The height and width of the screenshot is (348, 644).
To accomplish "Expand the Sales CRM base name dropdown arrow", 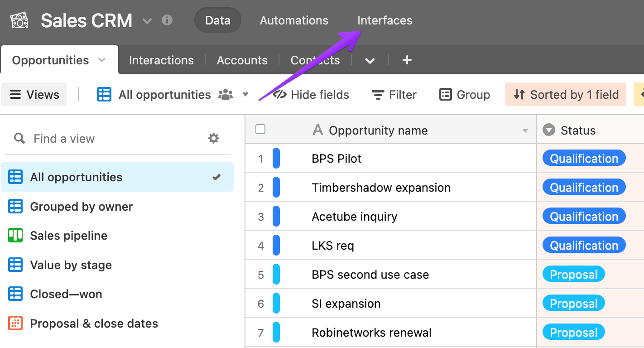I will pyautogui.click(x=147, y=21).
